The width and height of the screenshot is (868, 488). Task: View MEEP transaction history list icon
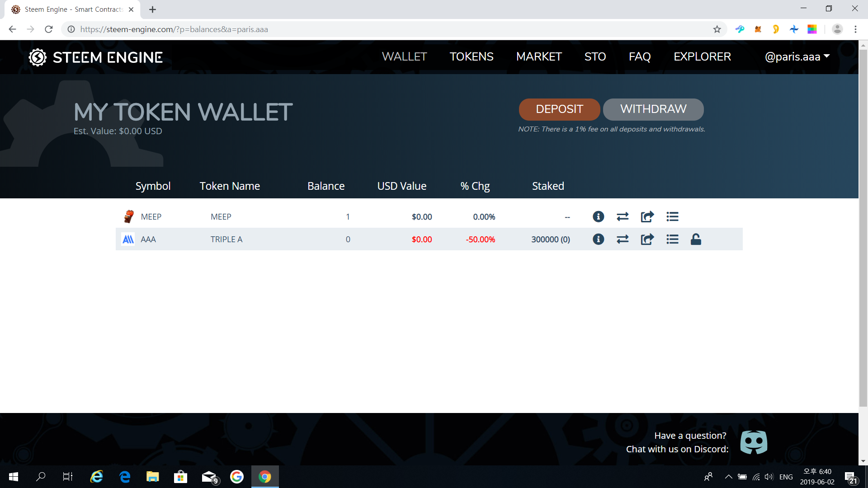(x=672, y=217)
